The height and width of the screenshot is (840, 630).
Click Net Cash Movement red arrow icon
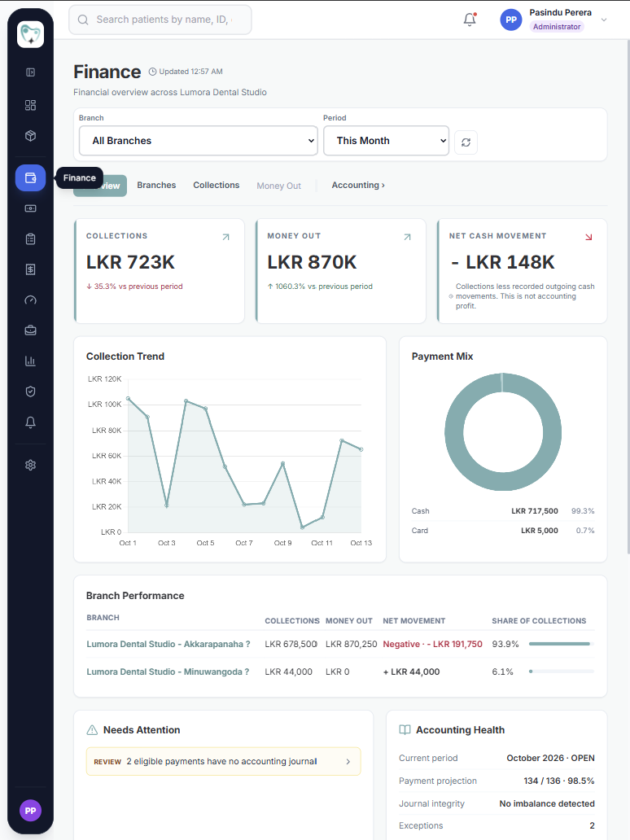coord(588,237)
